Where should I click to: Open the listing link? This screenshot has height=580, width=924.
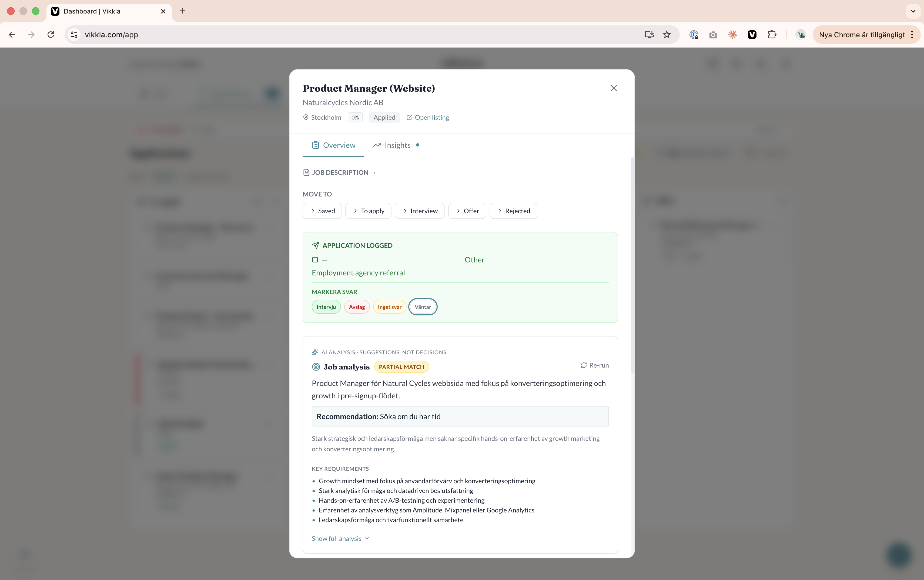pyautogui.click(x=427, y=117)
